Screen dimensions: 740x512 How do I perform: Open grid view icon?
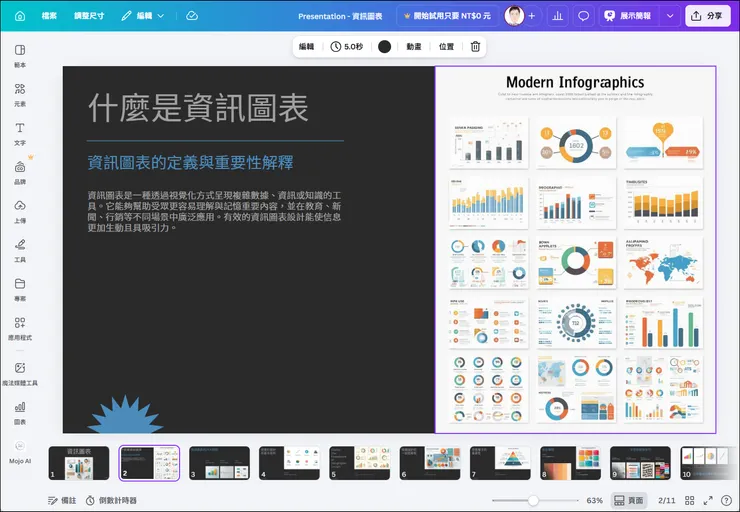690,500
